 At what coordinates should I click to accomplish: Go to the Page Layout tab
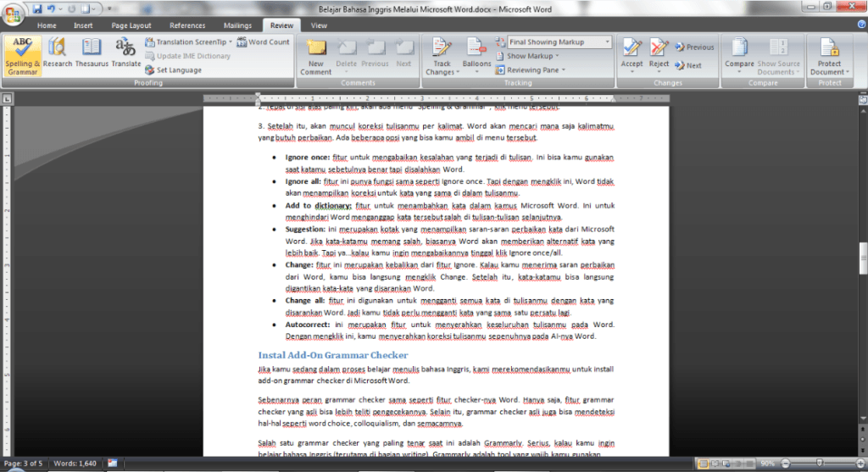131,25
